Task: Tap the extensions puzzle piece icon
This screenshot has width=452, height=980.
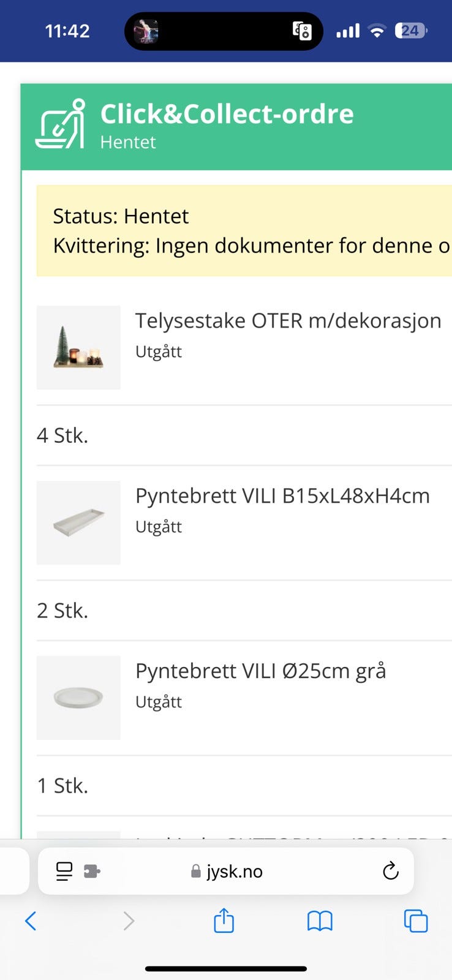Action: 92,871
